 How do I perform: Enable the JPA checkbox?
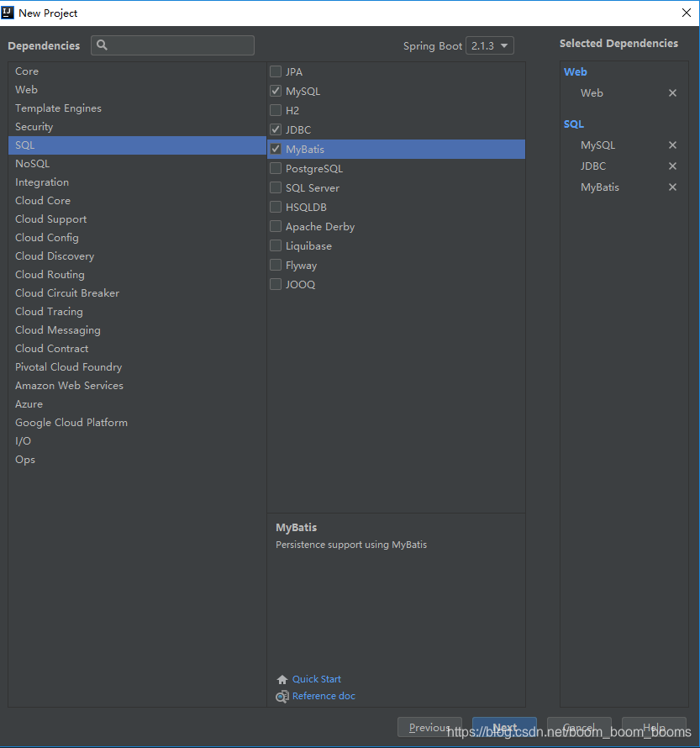point(276,71)
